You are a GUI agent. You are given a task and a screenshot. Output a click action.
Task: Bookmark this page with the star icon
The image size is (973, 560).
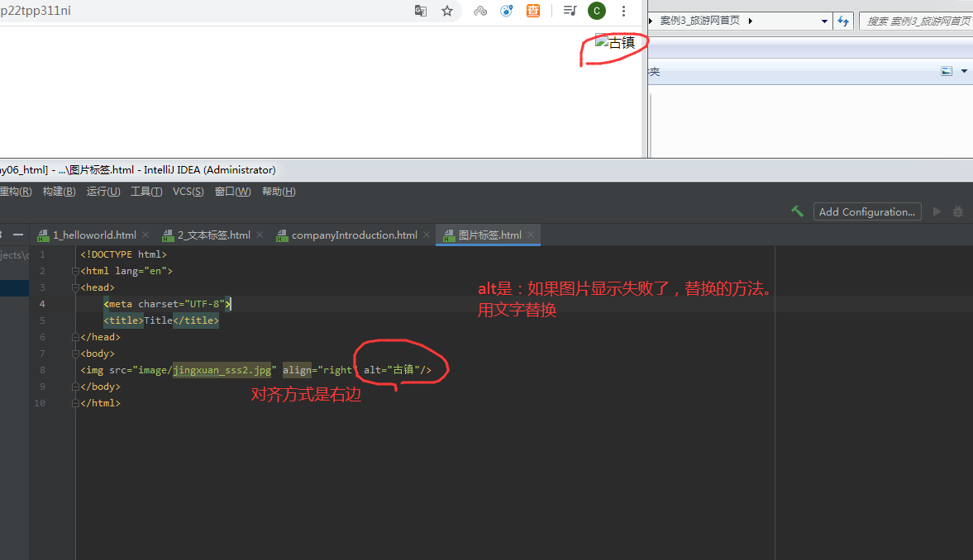point(446,11)
